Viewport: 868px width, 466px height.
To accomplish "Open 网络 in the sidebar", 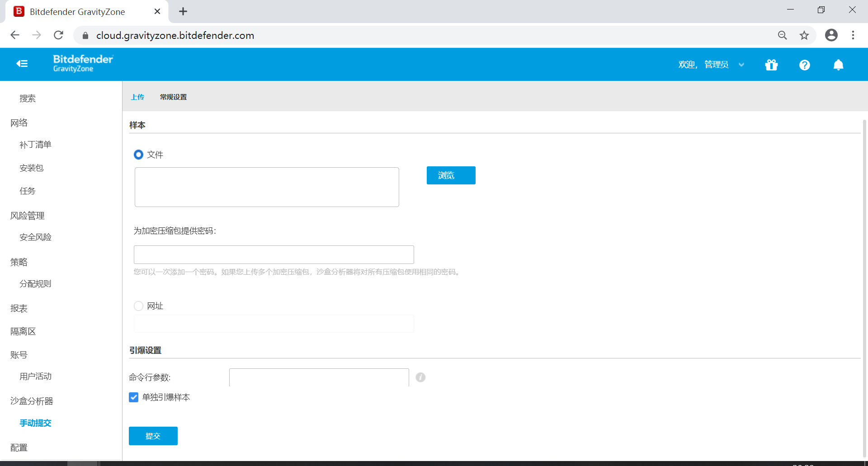I will [x=19, y=122].
